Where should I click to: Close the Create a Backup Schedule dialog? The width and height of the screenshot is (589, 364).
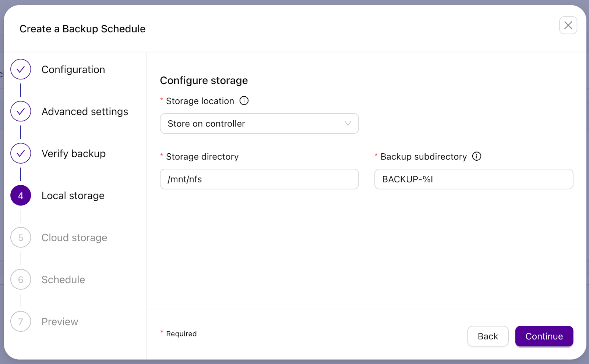(x=568, y=25)
